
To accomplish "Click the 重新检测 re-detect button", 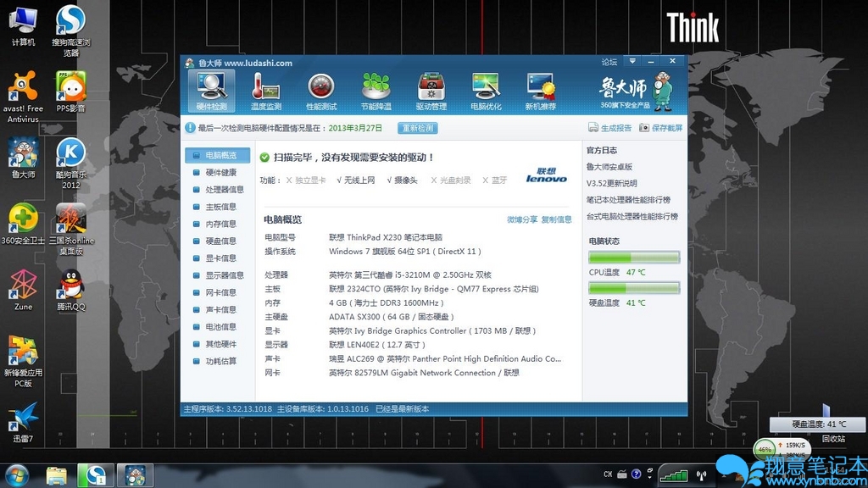I will click(417, 128).
